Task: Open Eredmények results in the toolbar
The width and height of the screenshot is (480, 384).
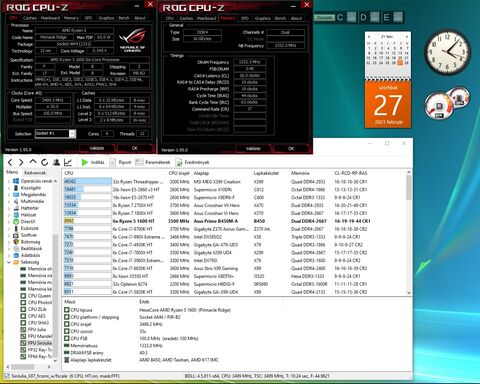Action: click(x=193, y=162)
